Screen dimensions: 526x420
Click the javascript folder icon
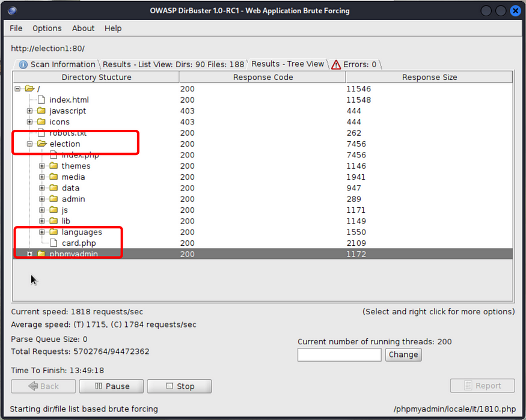pyautogui.click(x=41, y=111)
